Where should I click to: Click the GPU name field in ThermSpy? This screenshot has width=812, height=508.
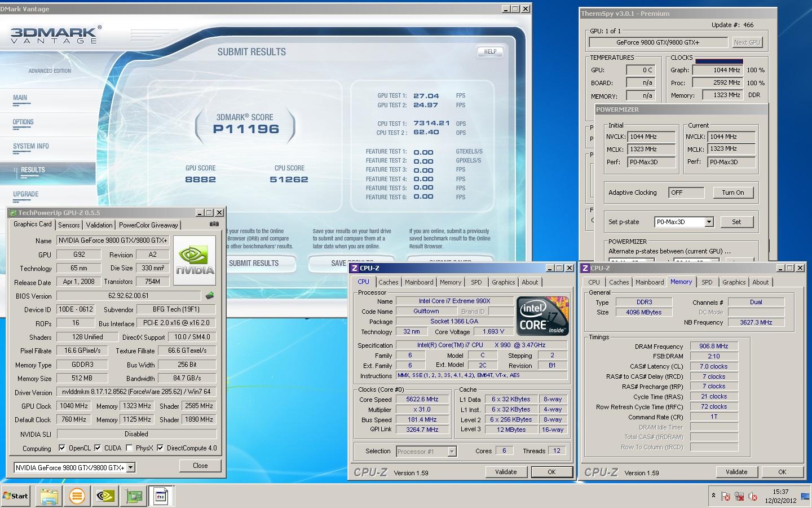click(x=658, y=42)
